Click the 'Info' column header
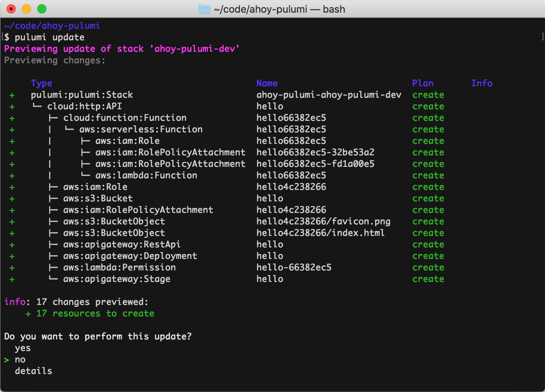This screenshot has height=392, width=545. click(x=482, y=83)
